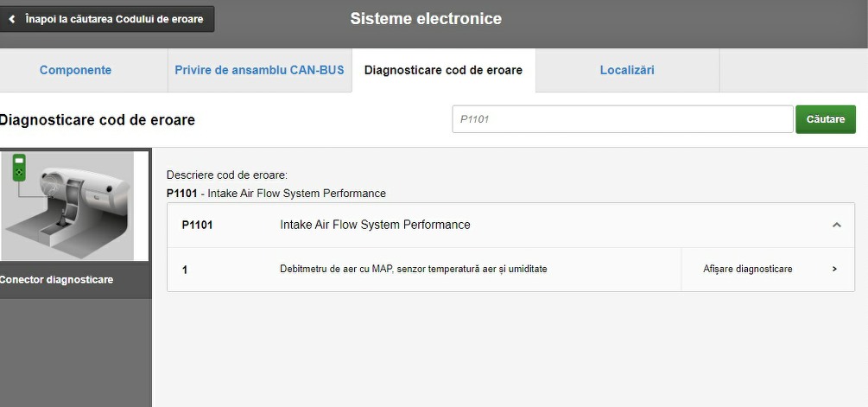868x407 pixels.
Task: Click the Descriere cod de eroare text
Action: click(226, 175)
